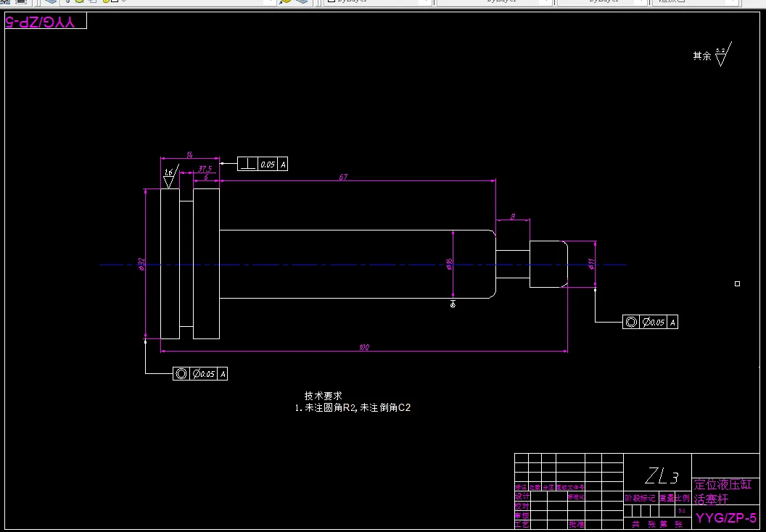
Task: Select the 分区 title block header
Action: coord(548,487)
